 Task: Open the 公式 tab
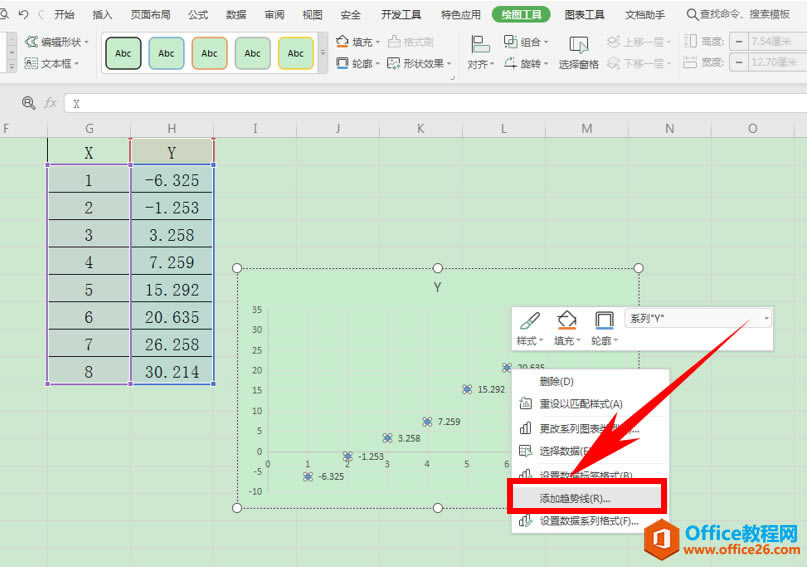click(198, 14)
